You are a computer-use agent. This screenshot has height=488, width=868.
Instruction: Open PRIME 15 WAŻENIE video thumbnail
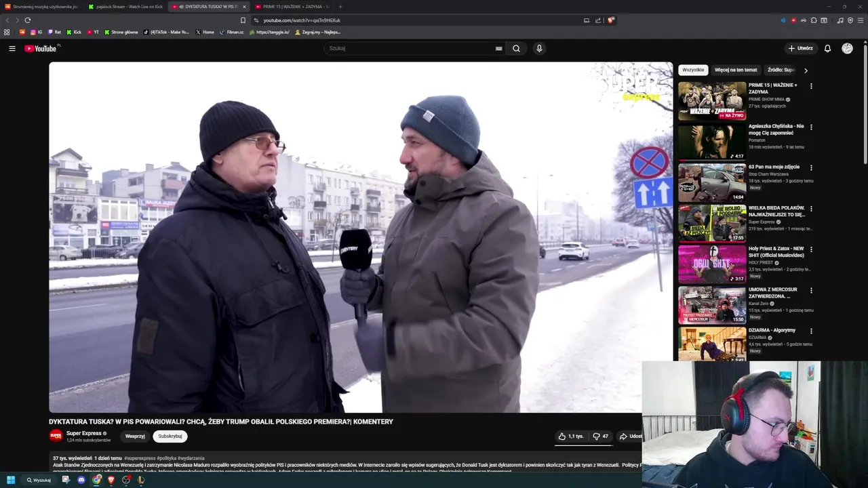pyautogui.click(x=712, y=101)
